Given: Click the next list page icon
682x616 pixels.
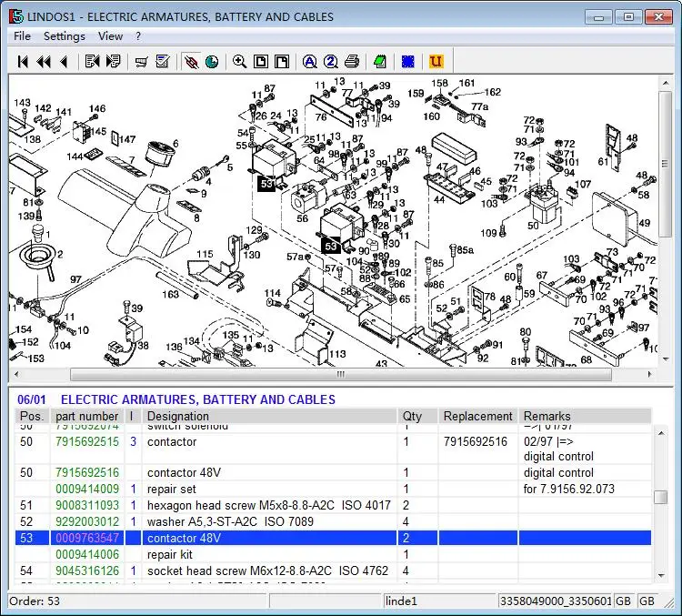Looking at the screenshot, I should click(113, 61).
